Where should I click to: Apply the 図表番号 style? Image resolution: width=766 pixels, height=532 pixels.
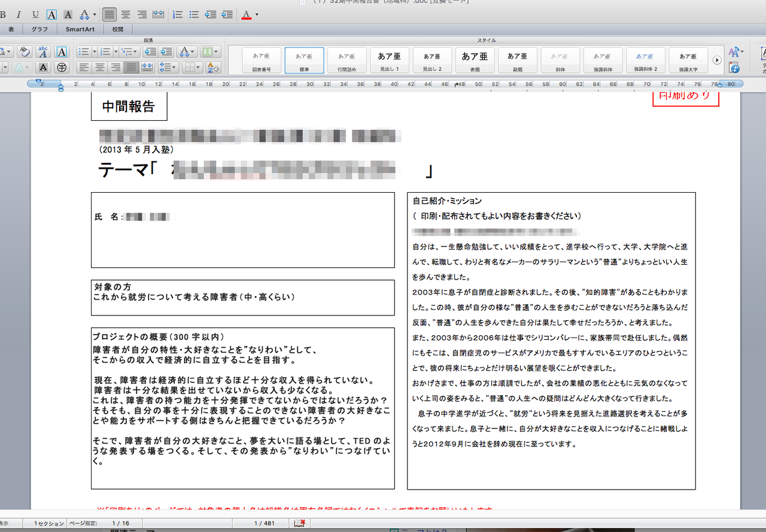[x=262, y=60]
